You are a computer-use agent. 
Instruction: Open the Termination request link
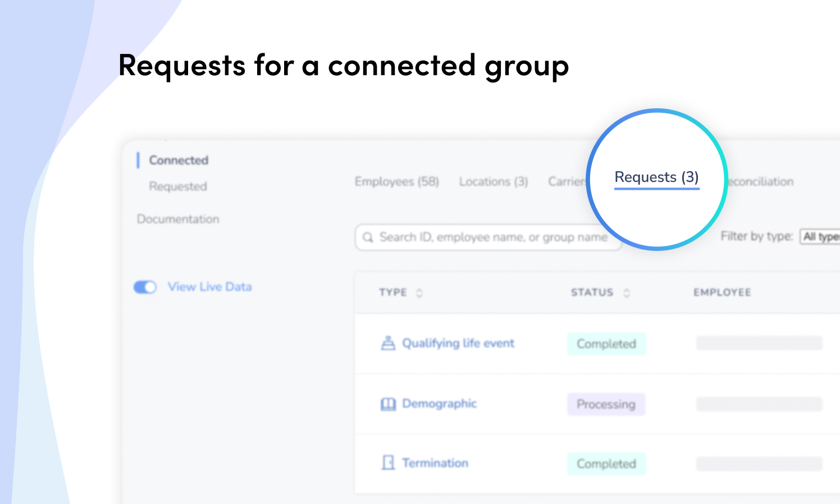[435, 463]
